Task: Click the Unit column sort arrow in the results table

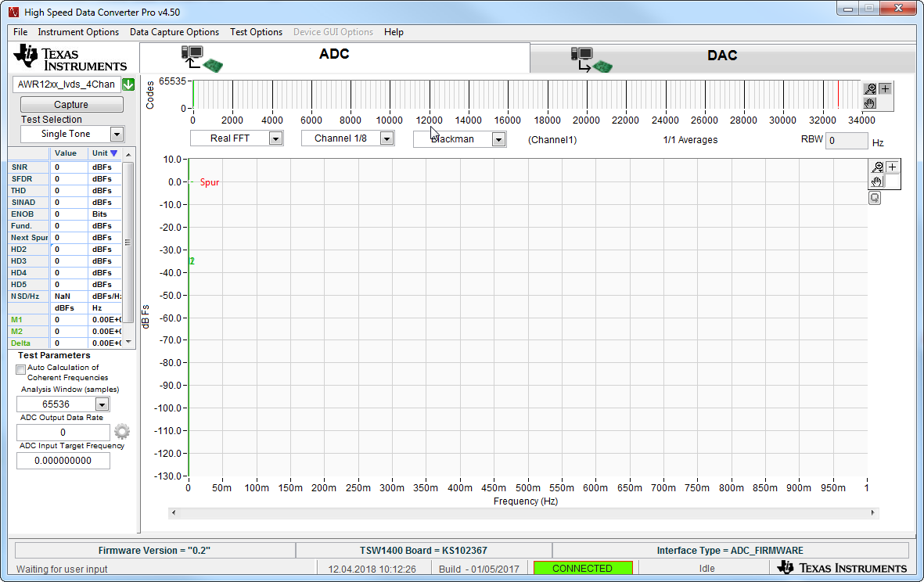Action: pos(113,153)
